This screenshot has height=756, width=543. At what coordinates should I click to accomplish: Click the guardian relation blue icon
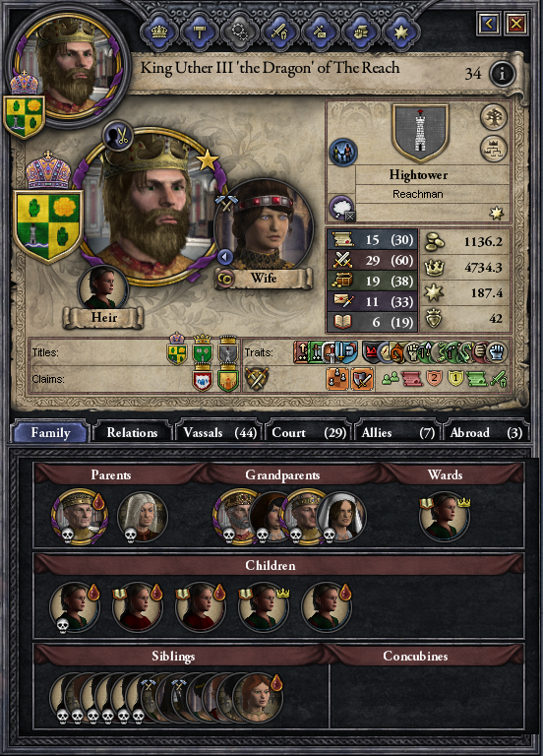tap(343, 153)
